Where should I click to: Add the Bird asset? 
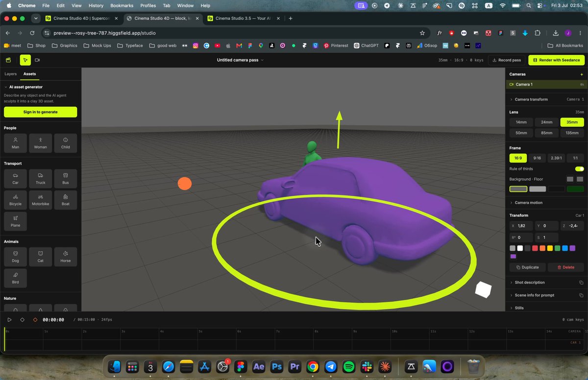[x=16, y=278]
